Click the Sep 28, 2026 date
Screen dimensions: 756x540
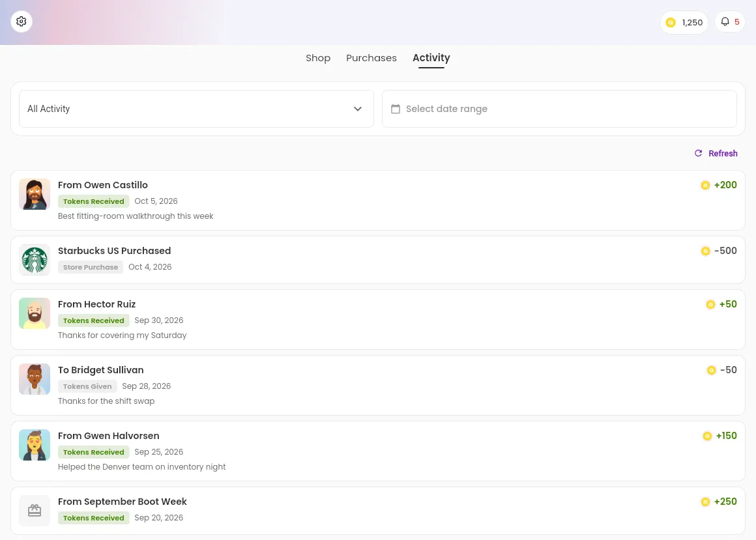(x=147, y=386)
